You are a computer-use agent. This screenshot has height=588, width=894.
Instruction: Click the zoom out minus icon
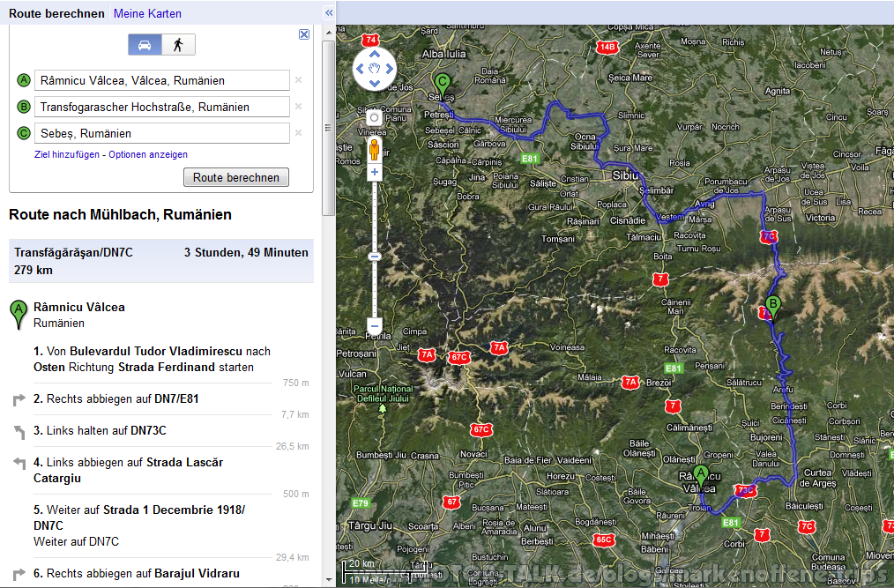(x=374, y=325)
